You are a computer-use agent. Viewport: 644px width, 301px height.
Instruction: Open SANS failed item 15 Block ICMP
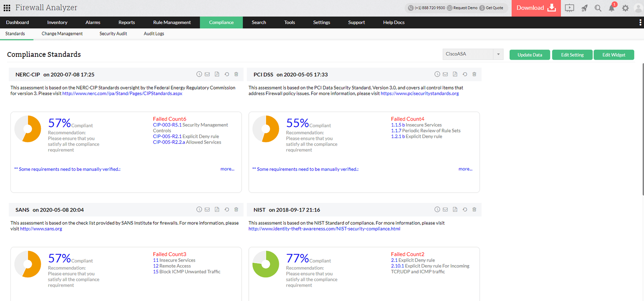click(x=187, y=272)
